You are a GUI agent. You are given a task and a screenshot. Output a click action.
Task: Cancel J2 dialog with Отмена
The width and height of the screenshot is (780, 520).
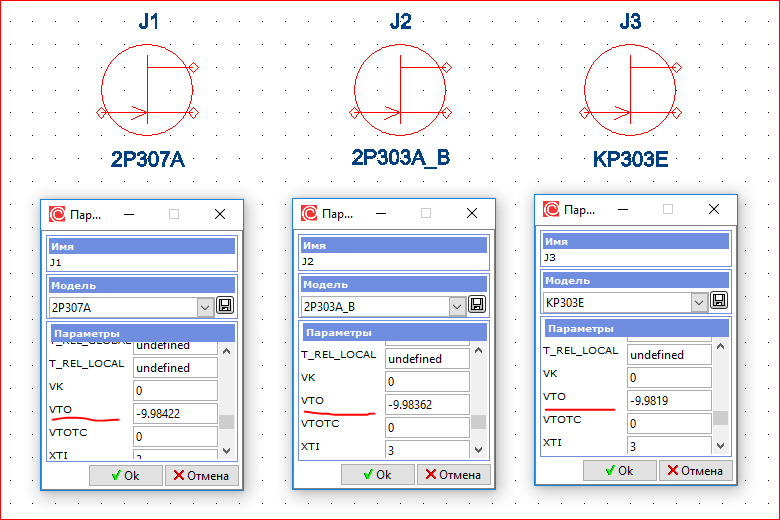coord(453,475)
